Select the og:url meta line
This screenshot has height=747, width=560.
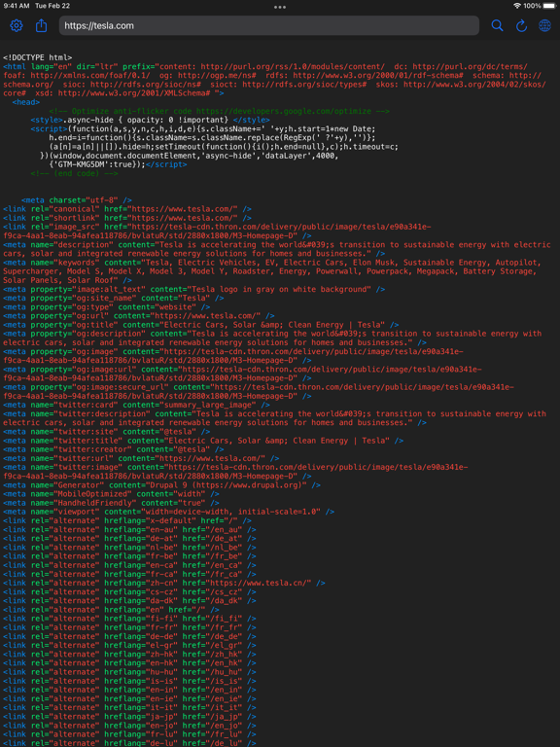pyautogui.click(x=139, y=316)
